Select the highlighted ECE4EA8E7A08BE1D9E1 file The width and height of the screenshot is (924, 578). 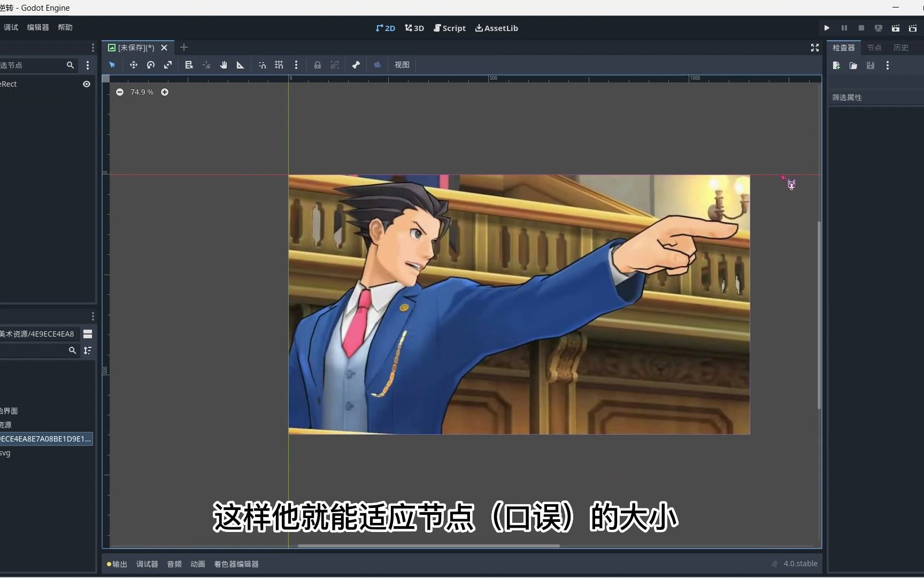tap(47, 439)
